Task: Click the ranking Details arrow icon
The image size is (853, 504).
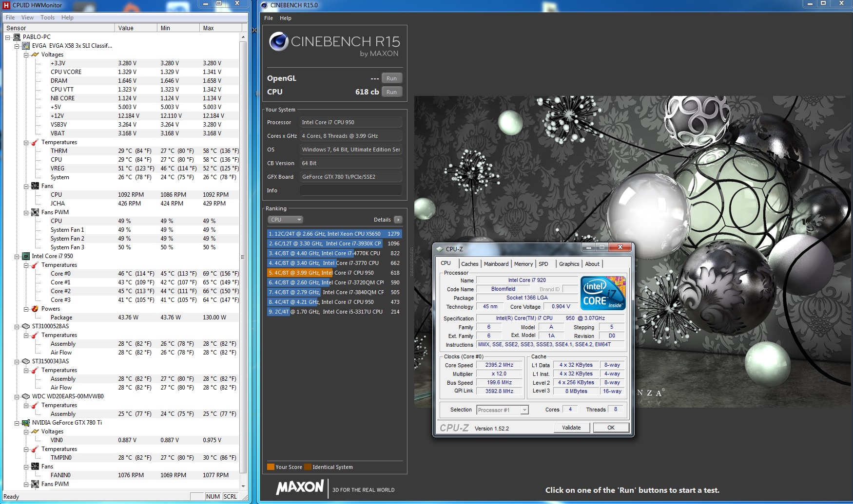Action: 398,220
